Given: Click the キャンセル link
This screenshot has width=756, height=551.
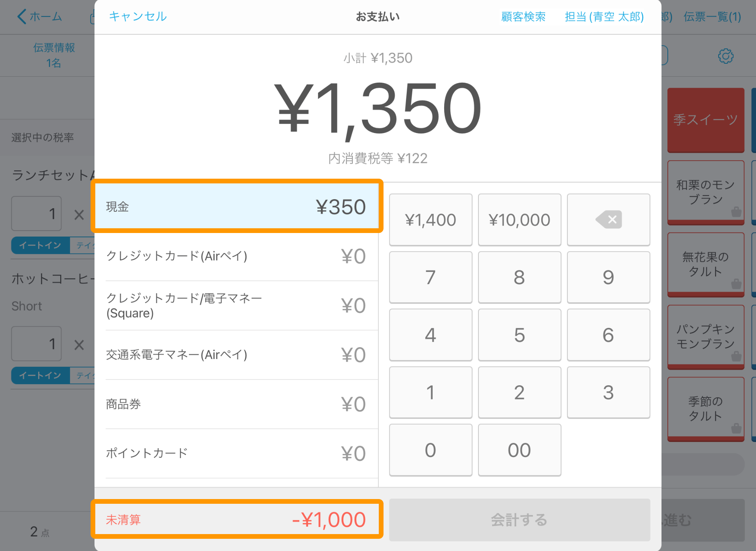Looking at the screenshot, I should [x=137, y=16].
